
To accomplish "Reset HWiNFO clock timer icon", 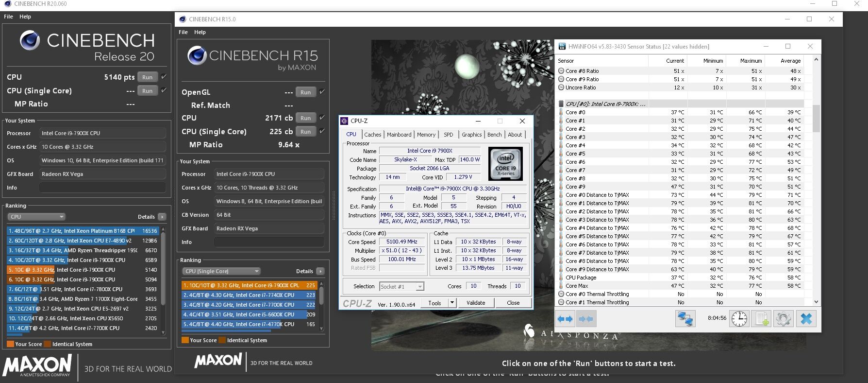I will pos(739,319).
